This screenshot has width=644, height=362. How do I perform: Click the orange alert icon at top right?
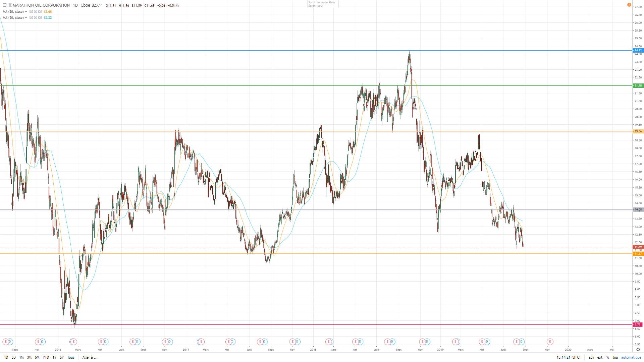click(629, 5)
